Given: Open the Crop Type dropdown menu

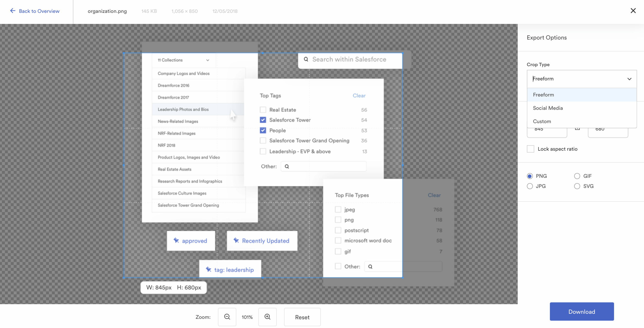Looking at the screenshot, I should (x=581, y=79).
